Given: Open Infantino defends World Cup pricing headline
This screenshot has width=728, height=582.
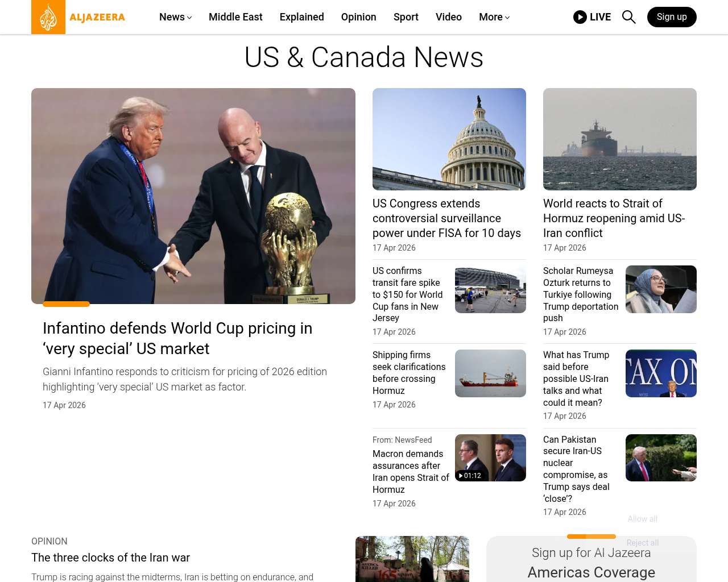Looking at the screenshot, I should coord(177,338).
